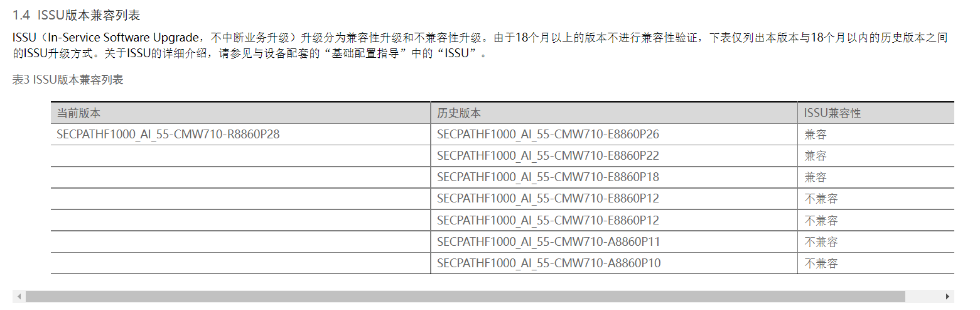Viewport: 980px width, 310px height.
Task: Click the current version cell ending in R8860P28
Action: point(168,134)
